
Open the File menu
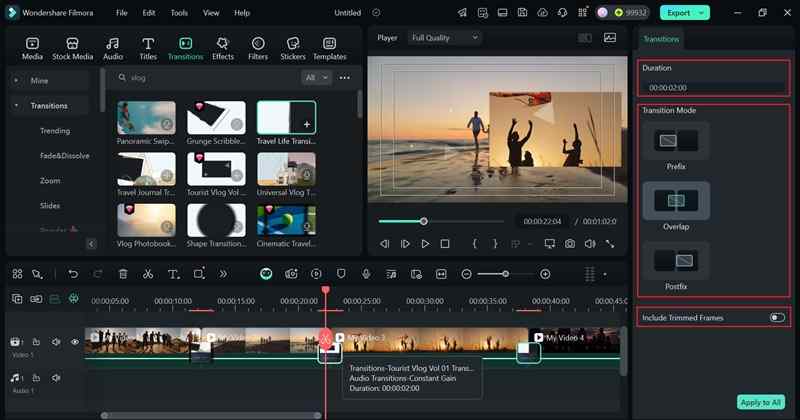121,13
